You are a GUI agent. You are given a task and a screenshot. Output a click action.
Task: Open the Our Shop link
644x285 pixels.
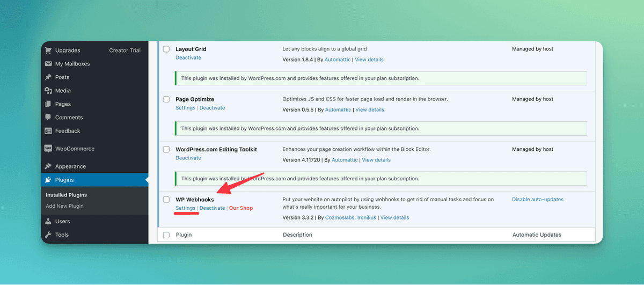[241, 208]
